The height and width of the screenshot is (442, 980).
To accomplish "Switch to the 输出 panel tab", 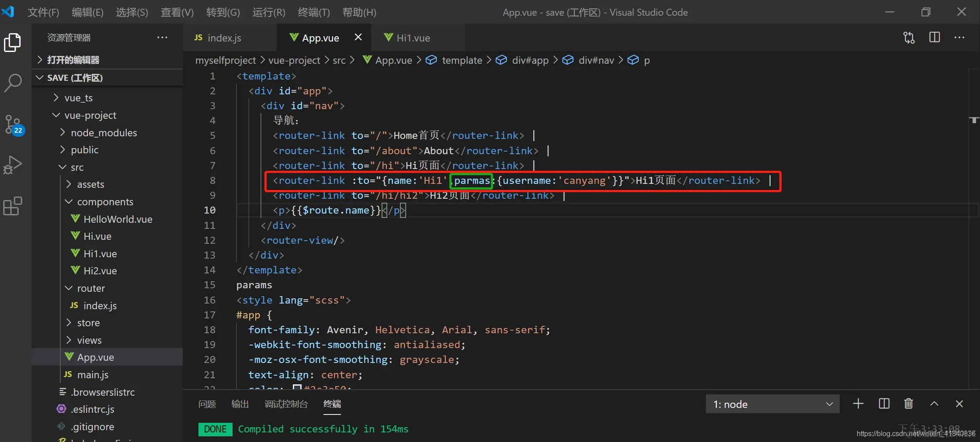I will (x=240, y=404).
